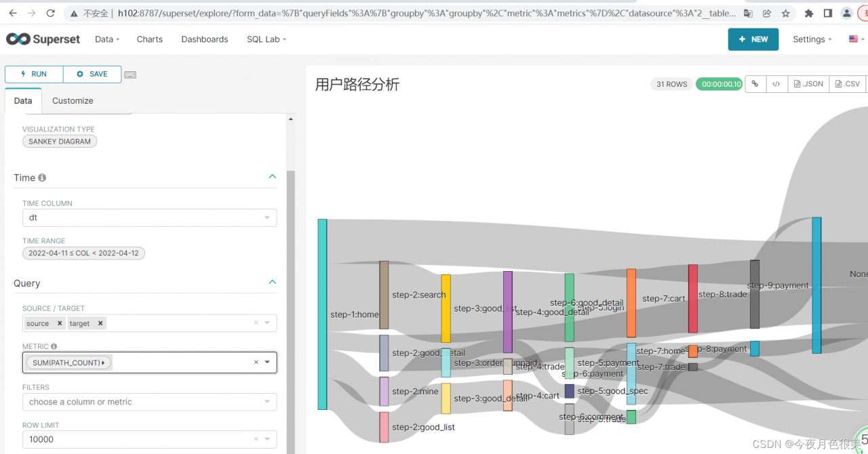
Task: Open the embed code icon
Action: (777, 84)
